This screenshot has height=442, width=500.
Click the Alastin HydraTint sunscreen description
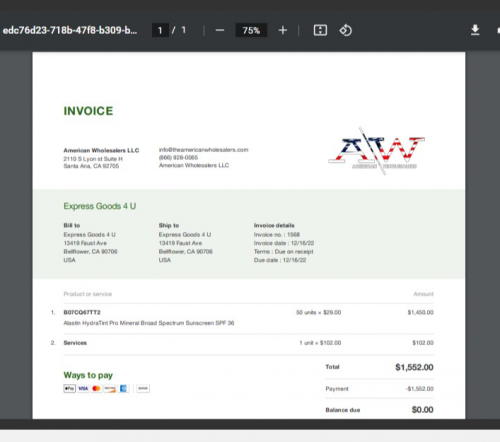point(149,323)
